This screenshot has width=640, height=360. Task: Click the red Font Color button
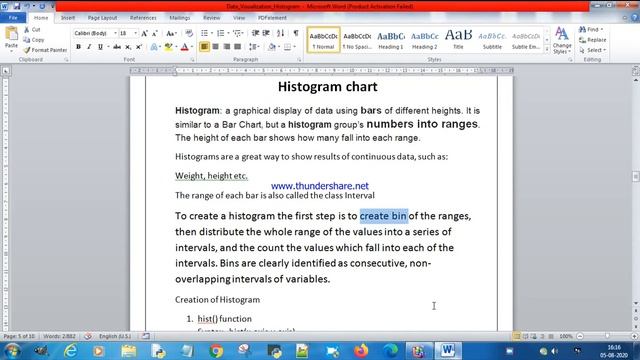coord(184,47)
